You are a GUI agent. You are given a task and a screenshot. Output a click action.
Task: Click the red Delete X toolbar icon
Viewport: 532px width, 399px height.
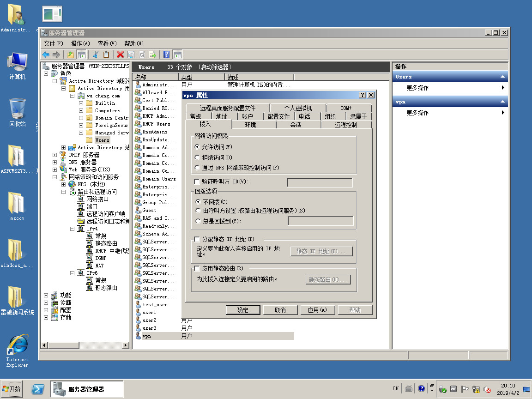[x=121, y=54]
